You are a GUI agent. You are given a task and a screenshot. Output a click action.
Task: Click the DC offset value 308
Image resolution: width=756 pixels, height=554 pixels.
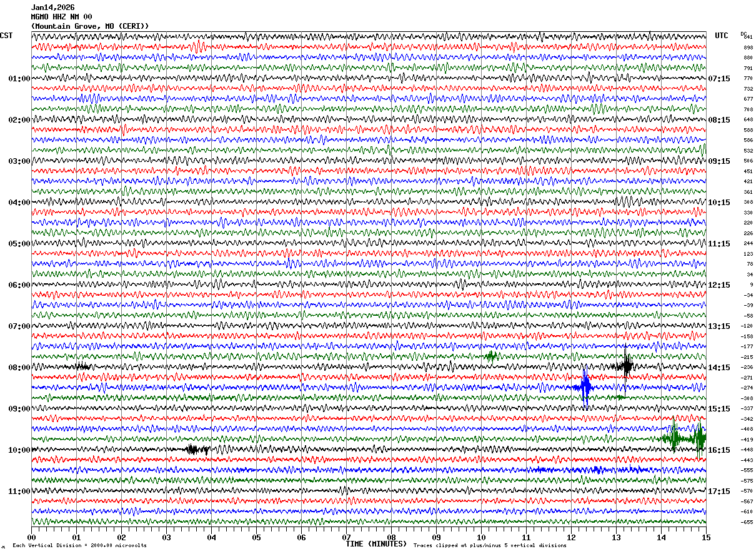pos(748,203)
